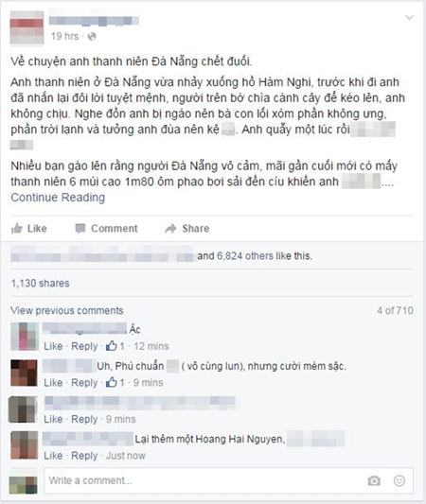426x504 pixels.
Task: Open the emoji smiley picker
Action: (399, 480)
